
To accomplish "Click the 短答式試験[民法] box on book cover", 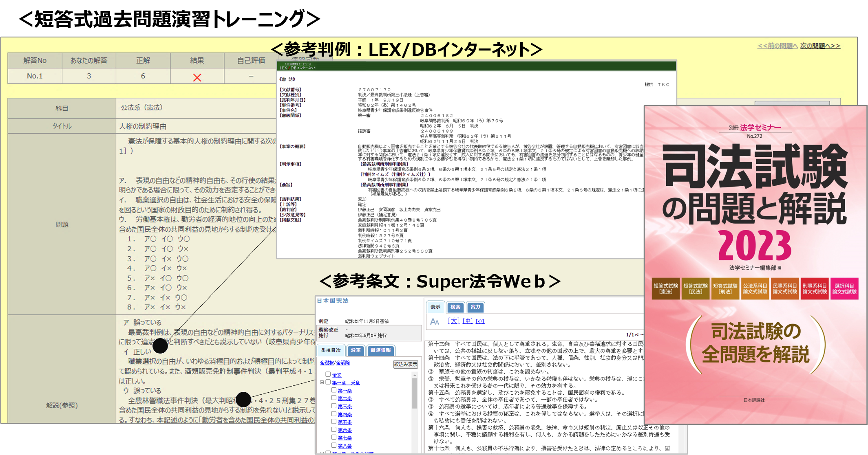I will tap(696, 288).
